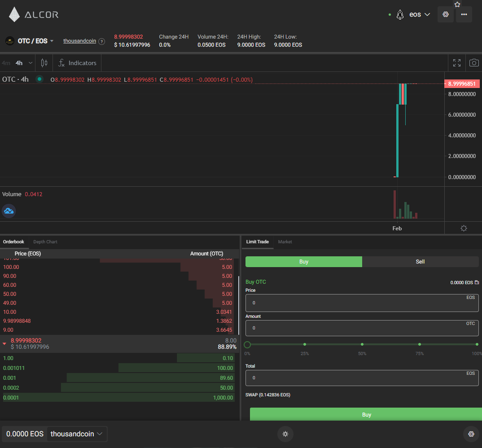Click the Price input field
The width and height of the screenshot is (482, 448).
tap(362, 303)
